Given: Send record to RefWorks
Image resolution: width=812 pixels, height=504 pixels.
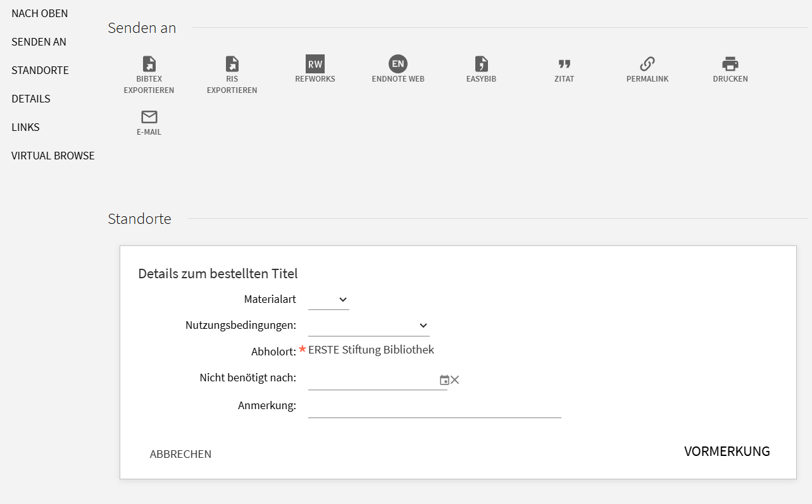Looking at the screenshot, I should (x=315, y=64).
